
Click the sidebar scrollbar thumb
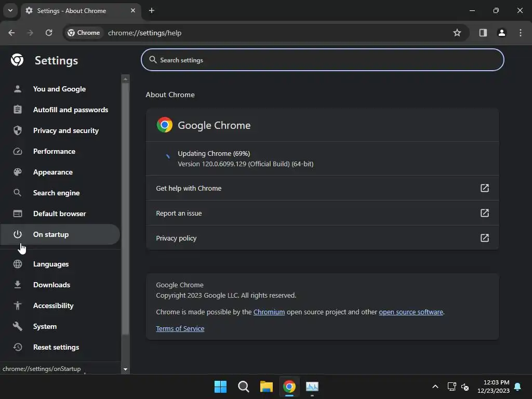click(125, 209)
